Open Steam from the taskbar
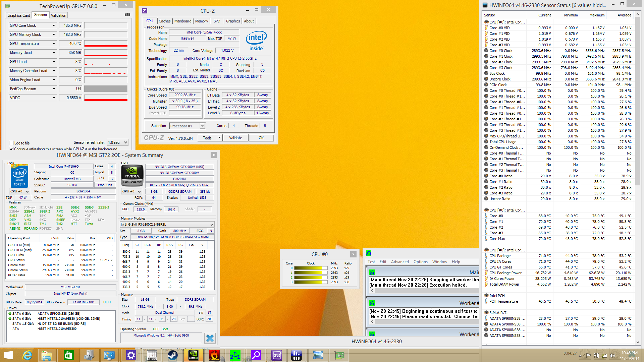644x362 pixels. (173, 355)
